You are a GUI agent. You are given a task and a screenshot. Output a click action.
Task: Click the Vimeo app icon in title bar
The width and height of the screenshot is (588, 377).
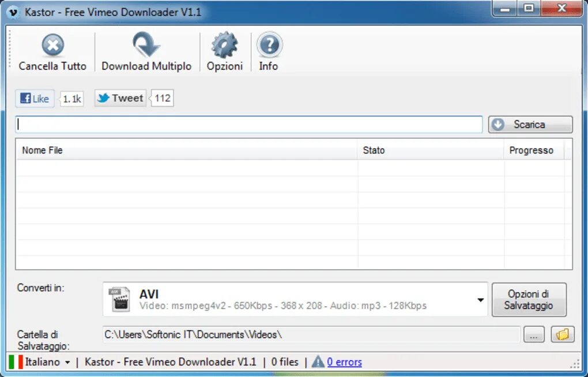click(x=13, y=12)
